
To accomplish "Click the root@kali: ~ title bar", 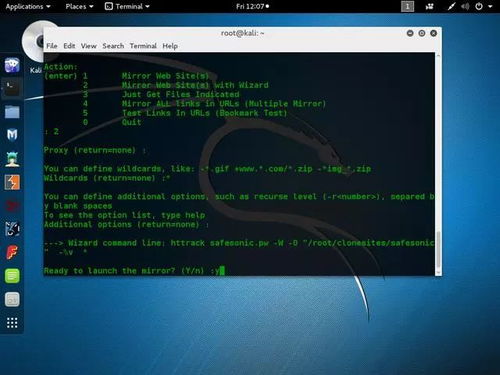I will tap(242, 33).
